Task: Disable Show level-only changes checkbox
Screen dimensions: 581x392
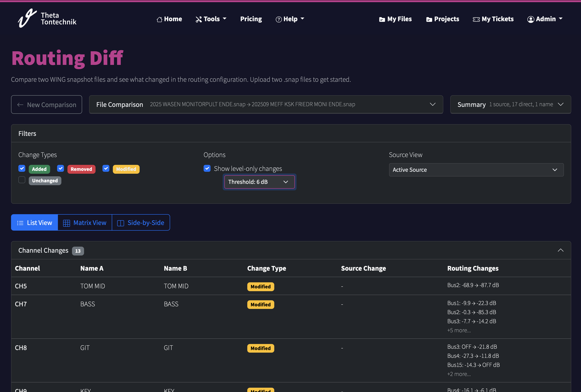Action: pyautogui.click(x=207, y=168)
